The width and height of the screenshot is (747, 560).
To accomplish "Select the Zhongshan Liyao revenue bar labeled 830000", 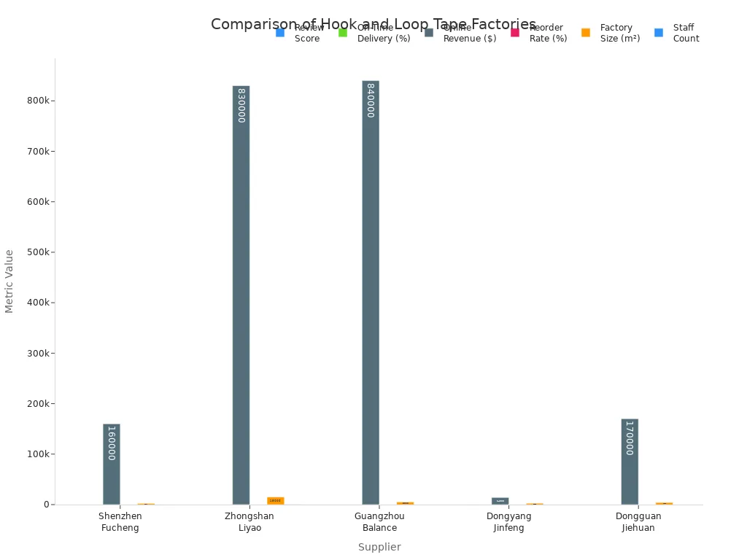I will tap(241, 292).
